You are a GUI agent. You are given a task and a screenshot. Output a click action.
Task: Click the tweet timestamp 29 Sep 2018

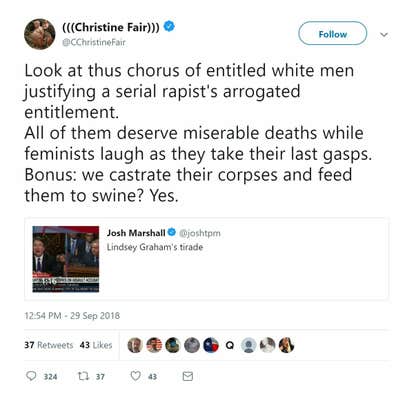(x=72, y=315)
